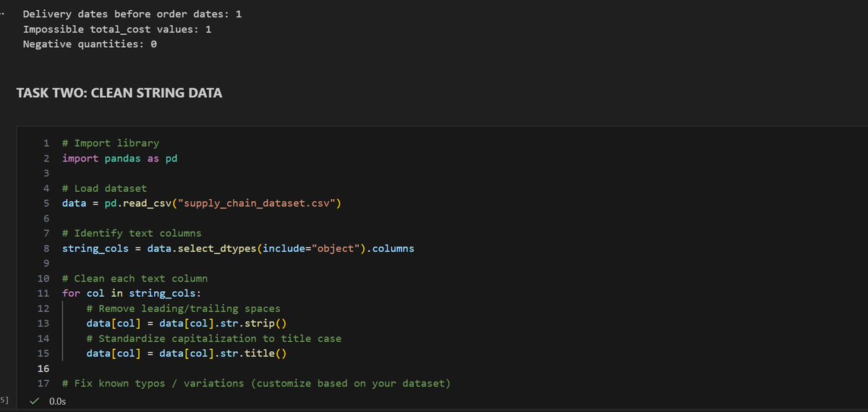This screenshot has height=412, width=868.
Task: Click output line 'Delivery dates before order dates: 1'
Action: coord(132,14)
